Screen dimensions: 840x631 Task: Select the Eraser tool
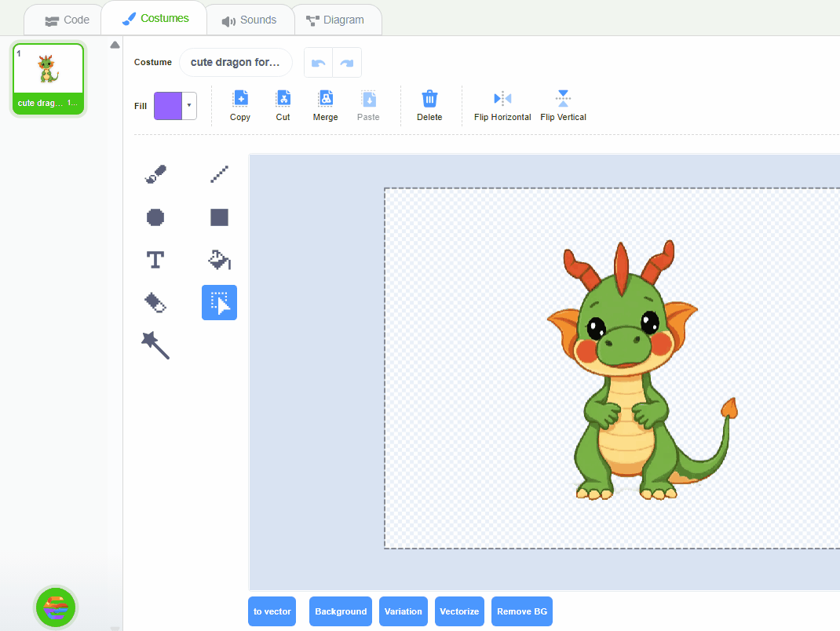(x=155, y=302)
